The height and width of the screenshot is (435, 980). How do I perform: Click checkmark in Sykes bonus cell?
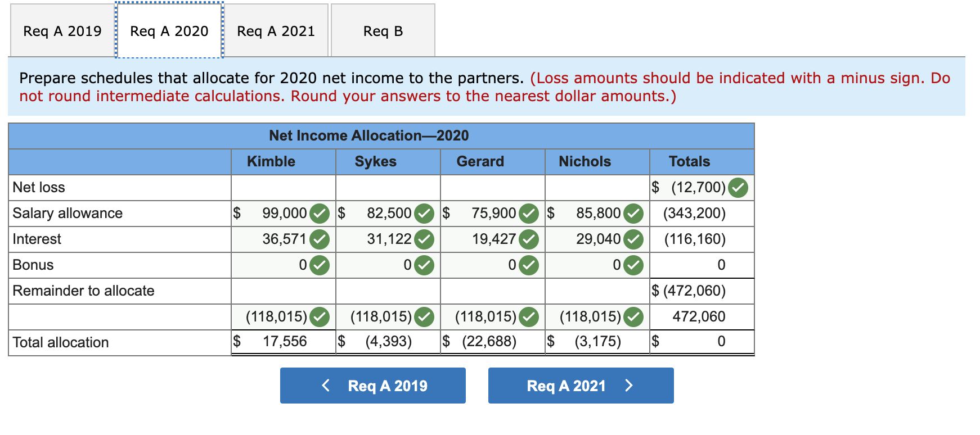coord(424,265)
